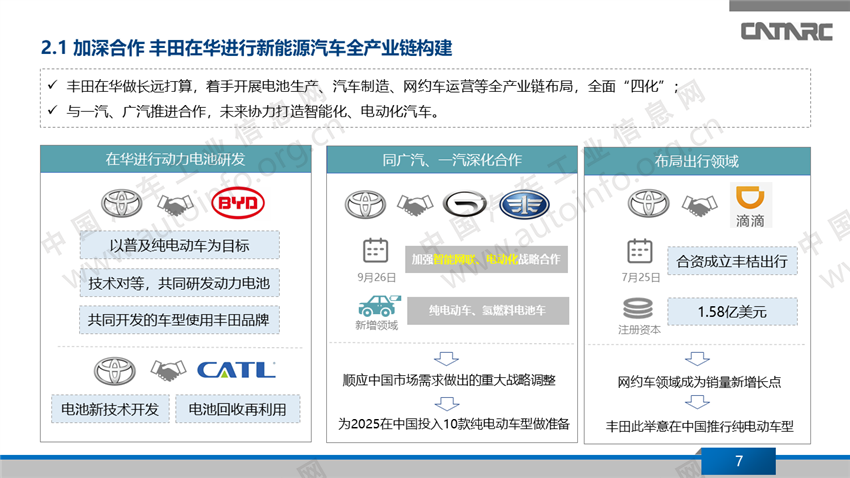Click the 共同开发的车型使用丰田品牌 box

(180, 320)
